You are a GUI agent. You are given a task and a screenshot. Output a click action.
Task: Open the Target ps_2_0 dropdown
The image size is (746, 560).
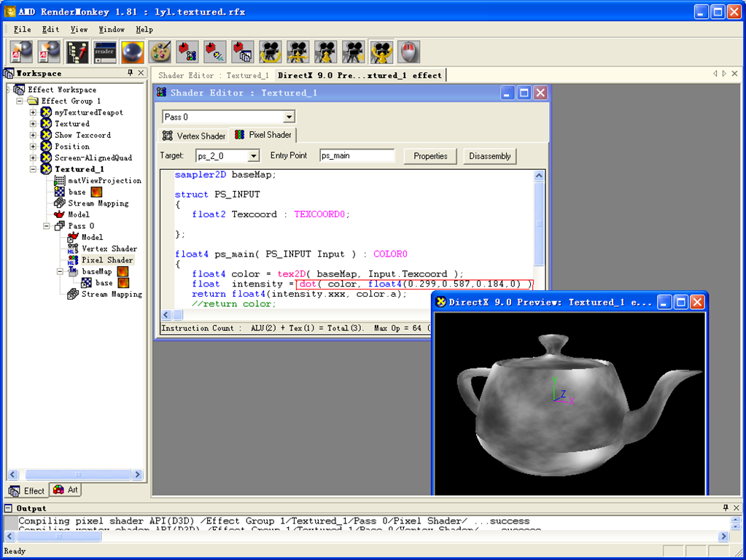(x=254, y=156)
